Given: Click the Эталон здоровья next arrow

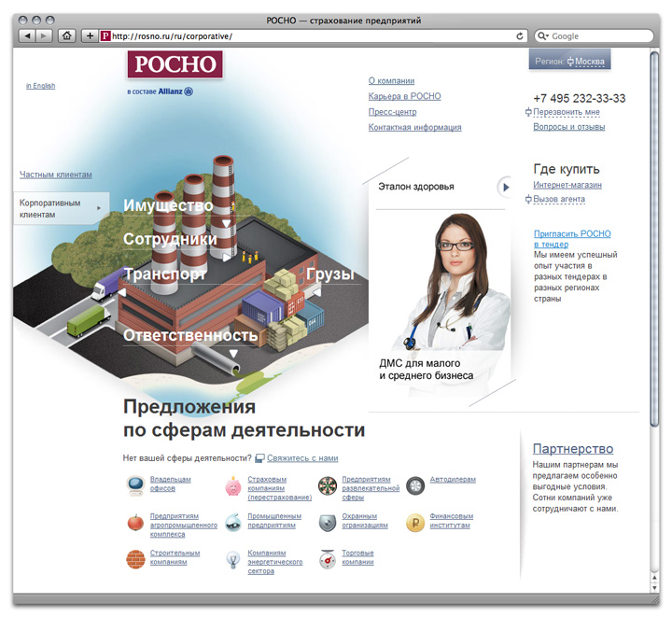Looking at the screenshot, I should (505, 187).
